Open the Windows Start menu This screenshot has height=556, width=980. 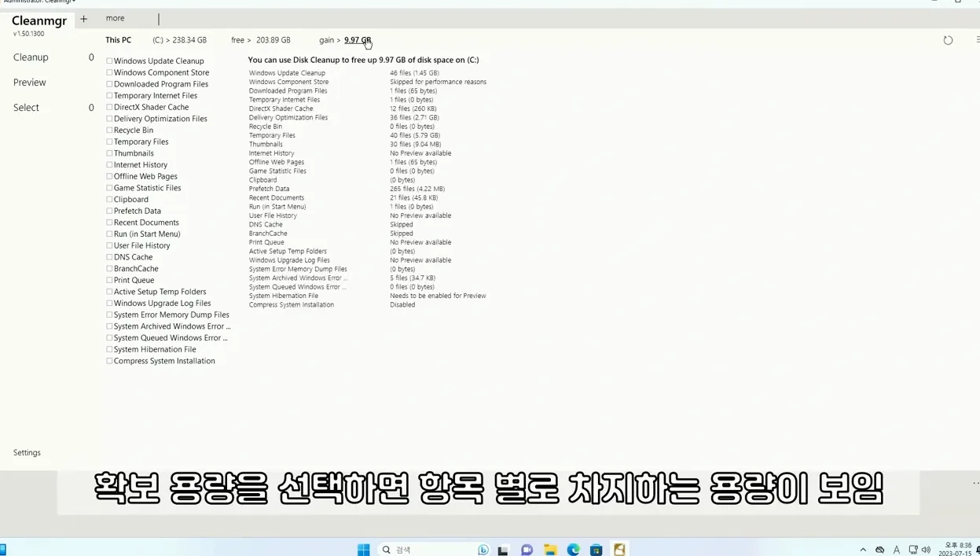click(363, 550)
